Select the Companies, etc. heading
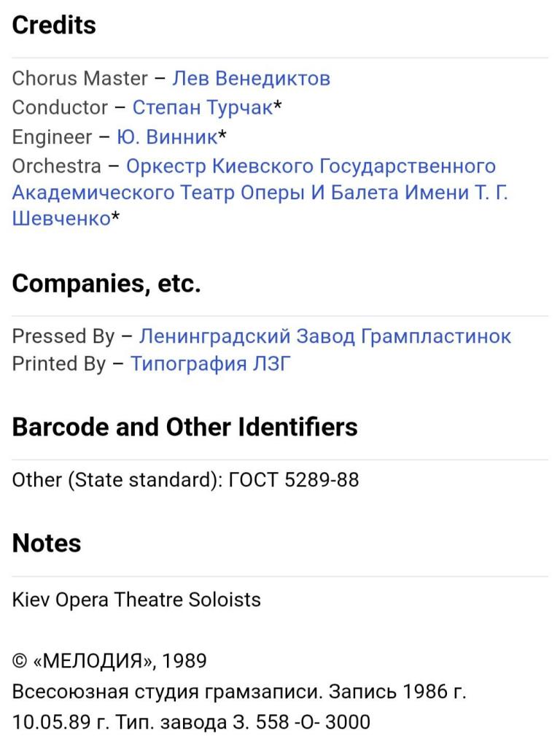 [x=106, y=284]
